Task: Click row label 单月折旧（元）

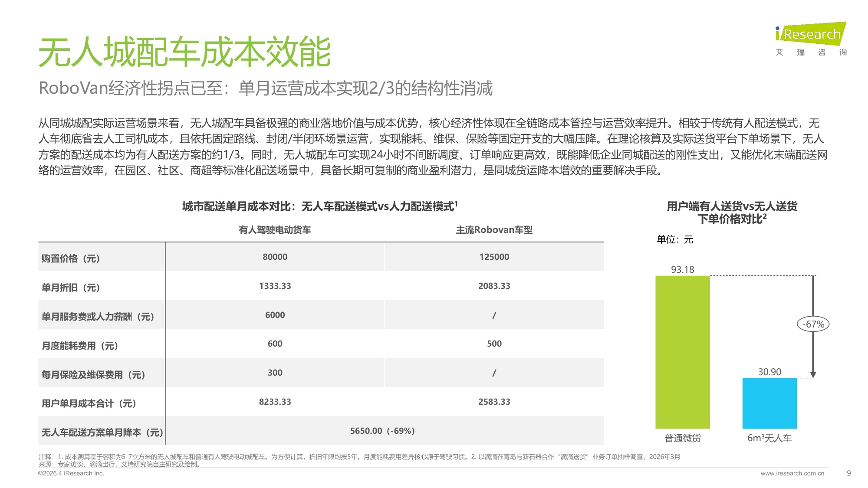Action: [71, 288]
